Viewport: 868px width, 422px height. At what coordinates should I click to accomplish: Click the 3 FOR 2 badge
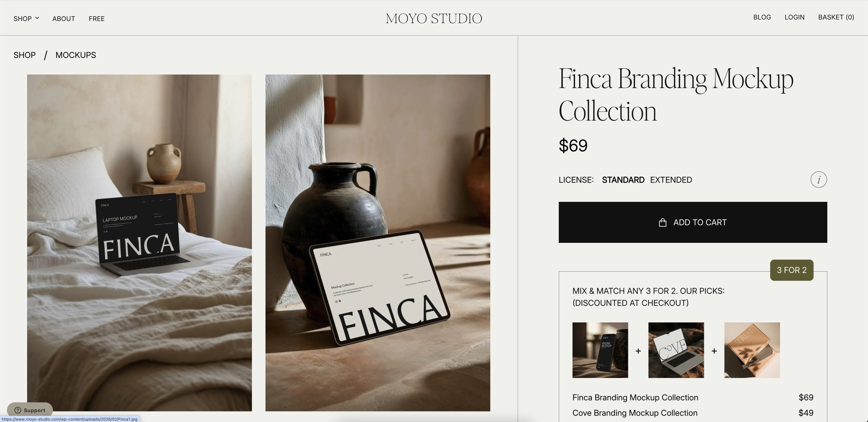[792, 270]
